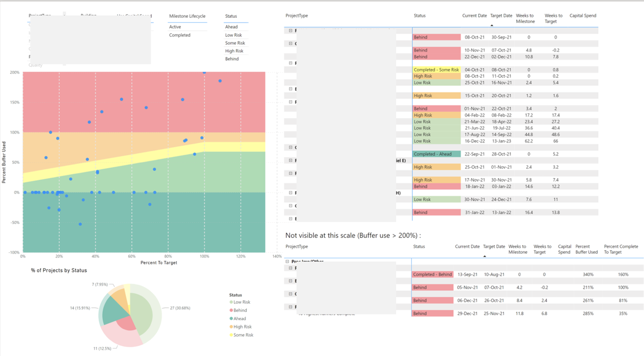The image size is (644, 356).
Task: Filter by Behind in the Status slicer
Action: [232, 59]
